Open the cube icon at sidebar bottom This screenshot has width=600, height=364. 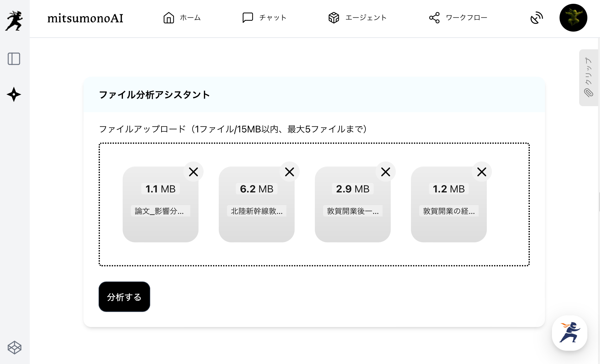pos(15,348)
